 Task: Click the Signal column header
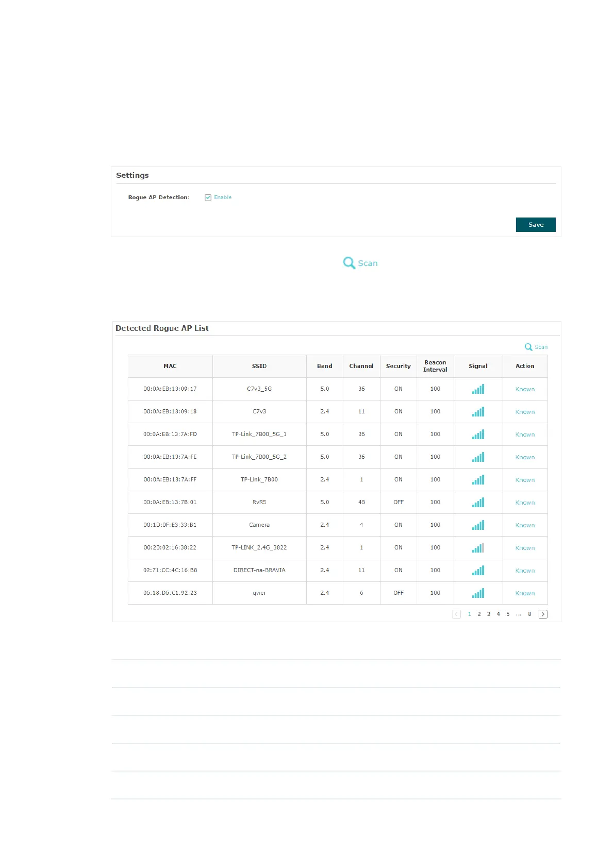click(478, 366)
